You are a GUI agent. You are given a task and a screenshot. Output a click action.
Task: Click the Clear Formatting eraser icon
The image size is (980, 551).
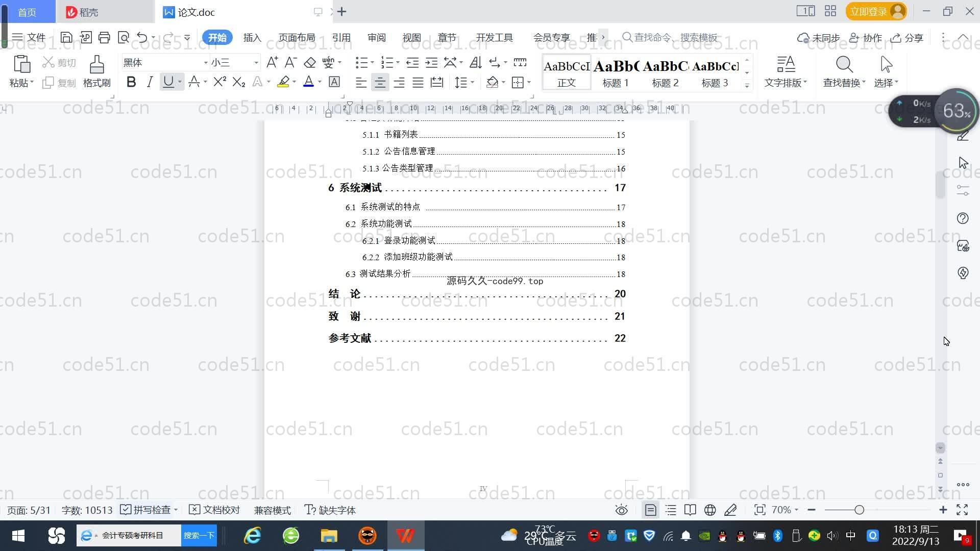[309, 62]
